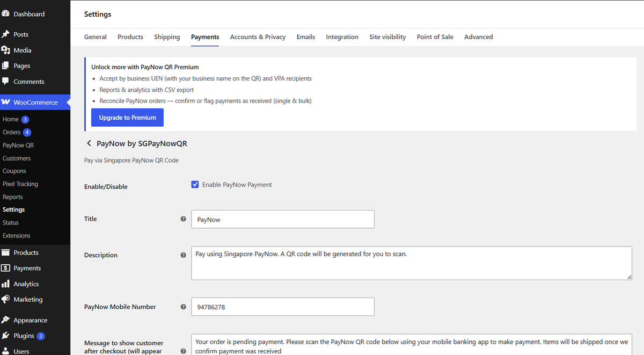Click the Users person icon
This screenshot has width=644, height=355.
point(5,351)
